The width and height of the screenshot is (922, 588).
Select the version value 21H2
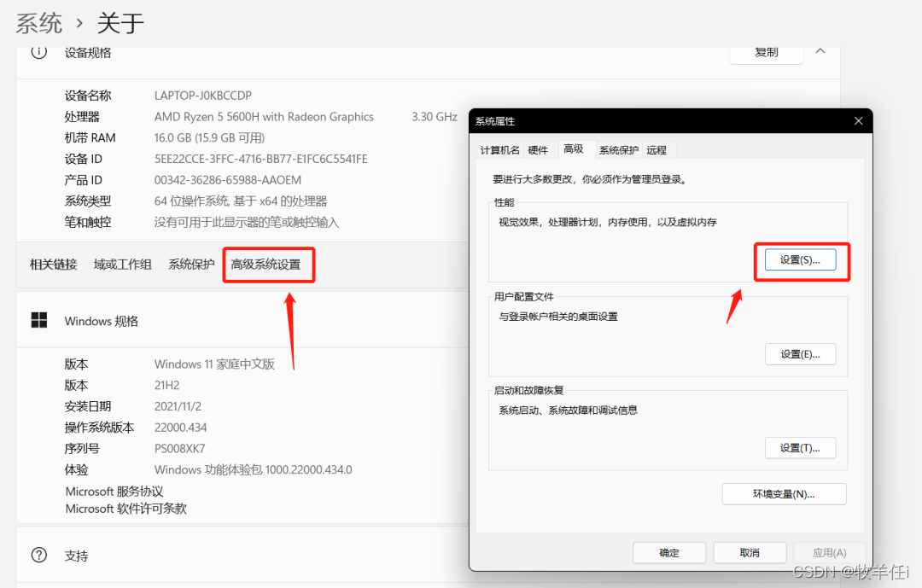point(167,385)
